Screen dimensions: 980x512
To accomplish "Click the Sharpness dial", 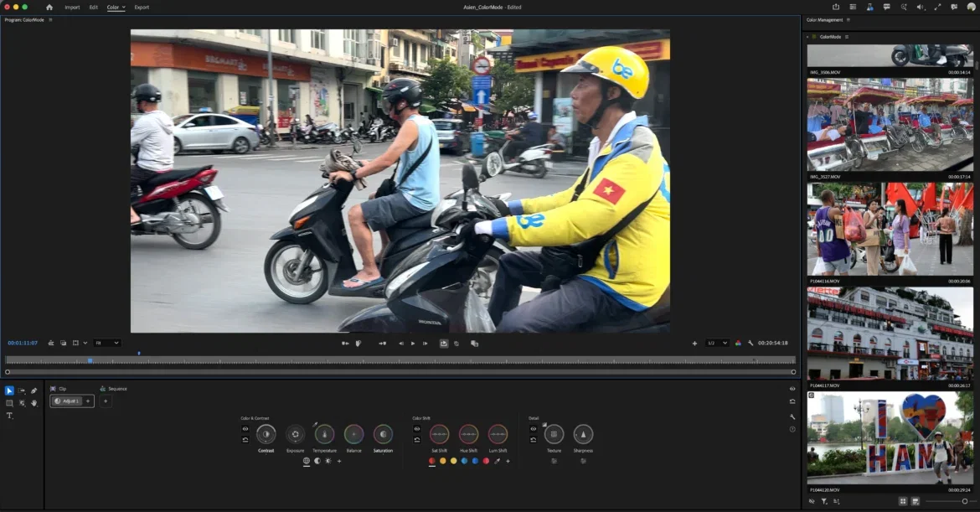I will click(583, 434).
